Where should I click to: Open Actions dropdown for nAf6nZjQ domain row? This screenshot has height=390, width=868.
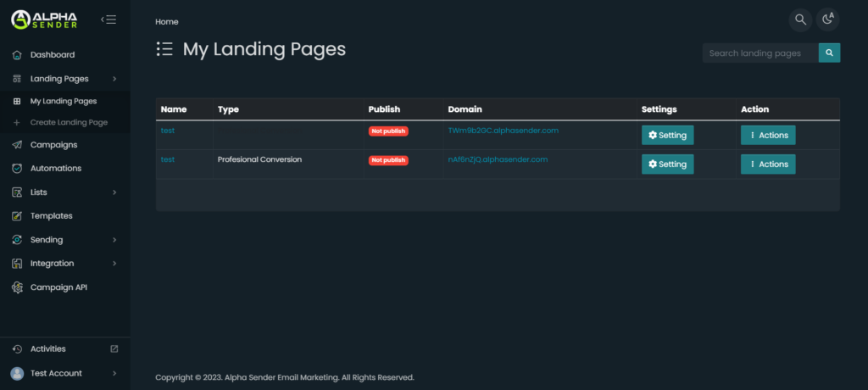pyautogui.click(x=768, y=164)
